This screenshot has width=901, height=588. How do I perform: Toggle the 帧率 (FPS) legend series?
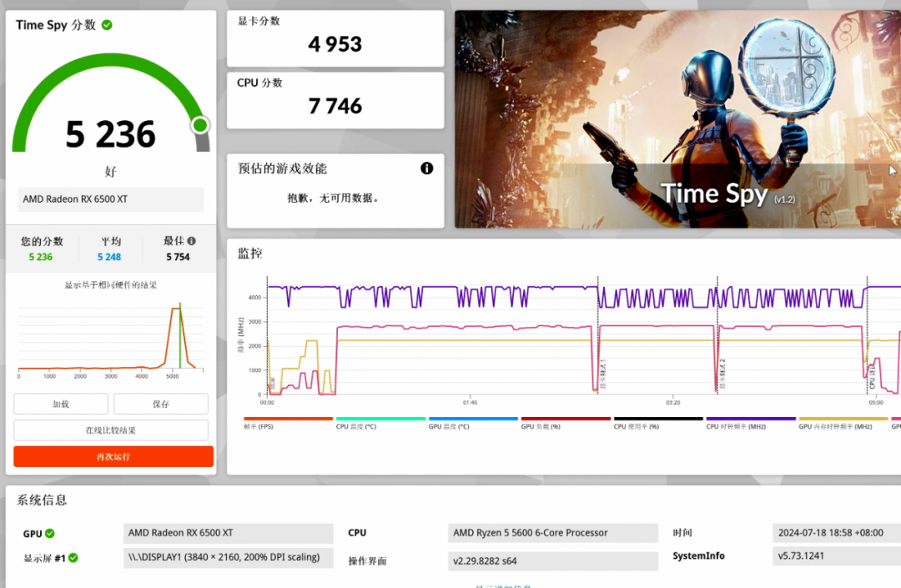tap(288, 423)
